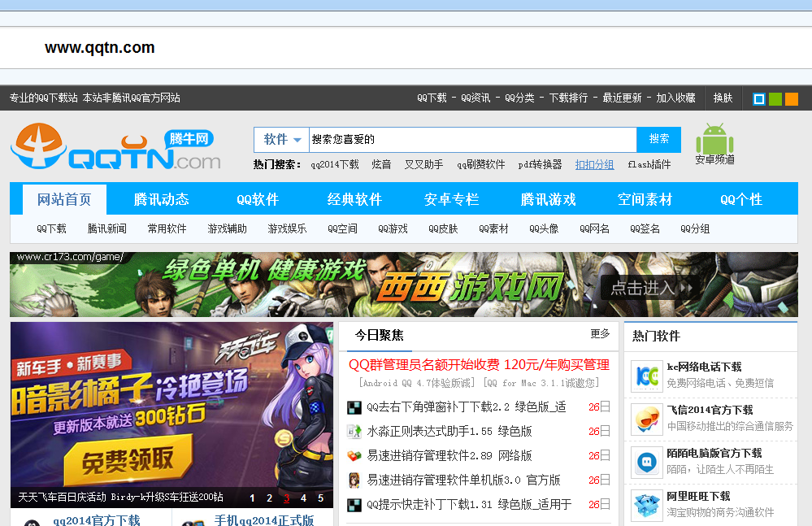Viewport: 812px width, 526px height.
Task: Open QQ皮肤 in the sub-navigation
Action: tap(443, 228)
